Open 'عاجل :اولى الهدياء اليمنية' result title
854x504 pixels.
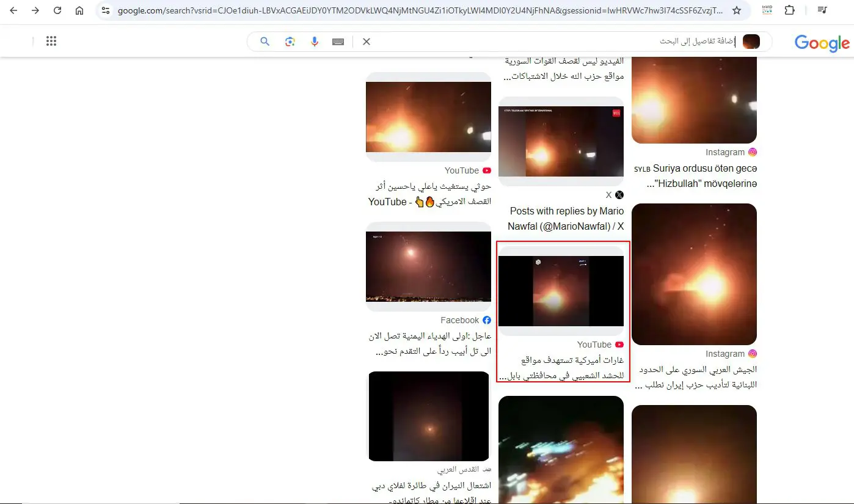click(x=429, y=344)
